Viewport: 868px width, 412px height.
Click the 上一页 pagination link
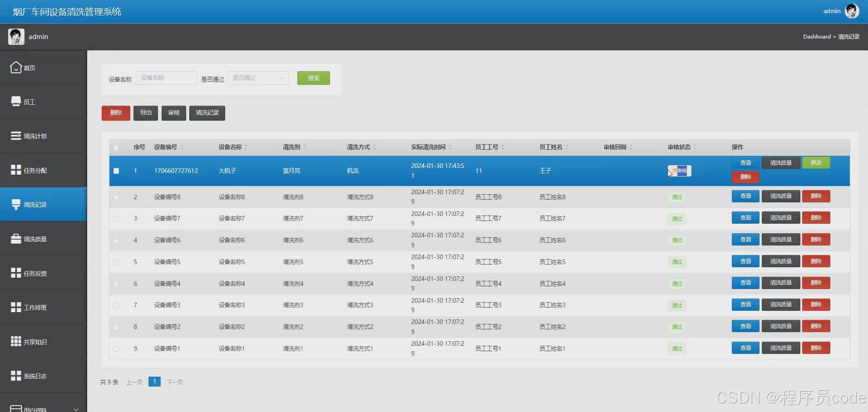[x=134, y=383]
